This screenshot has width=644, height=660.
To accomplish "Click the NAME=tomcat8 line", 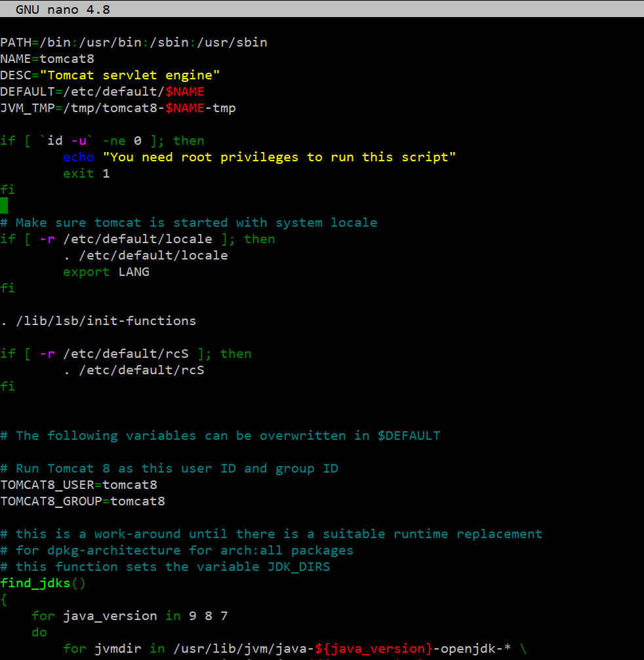I will tap(47, 59).
